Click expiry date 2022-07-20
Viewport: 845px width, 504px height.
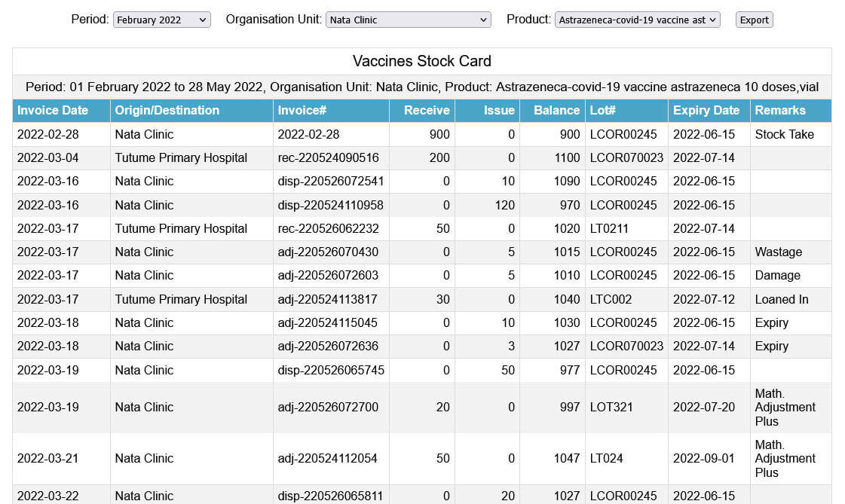point(704,408)
